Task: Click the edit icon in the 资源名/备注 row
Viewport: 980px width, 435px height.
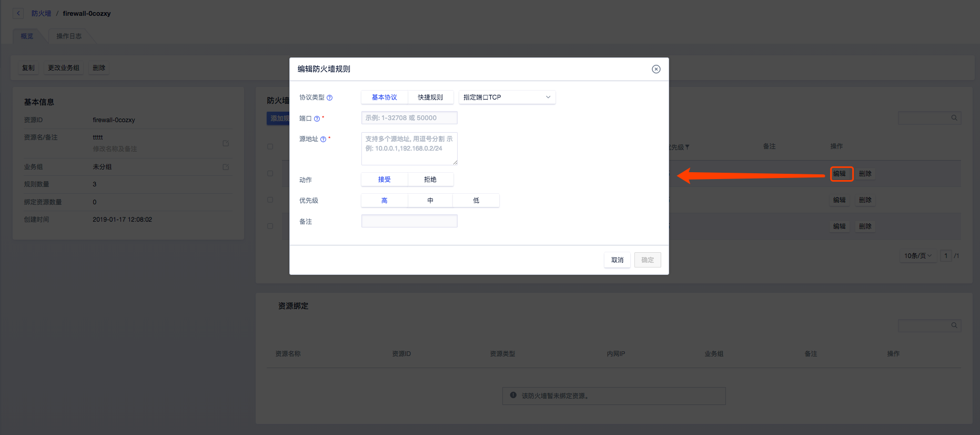Action: click(226, 143)
